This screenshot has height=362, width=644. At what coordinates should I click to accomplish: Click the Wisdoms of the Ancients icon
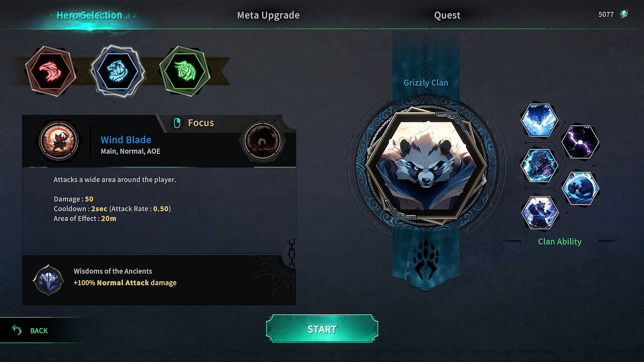(49, 280)
